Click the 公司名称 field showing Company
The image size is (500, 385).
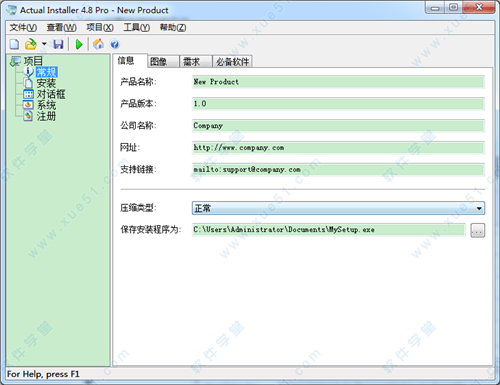point(338,126)
